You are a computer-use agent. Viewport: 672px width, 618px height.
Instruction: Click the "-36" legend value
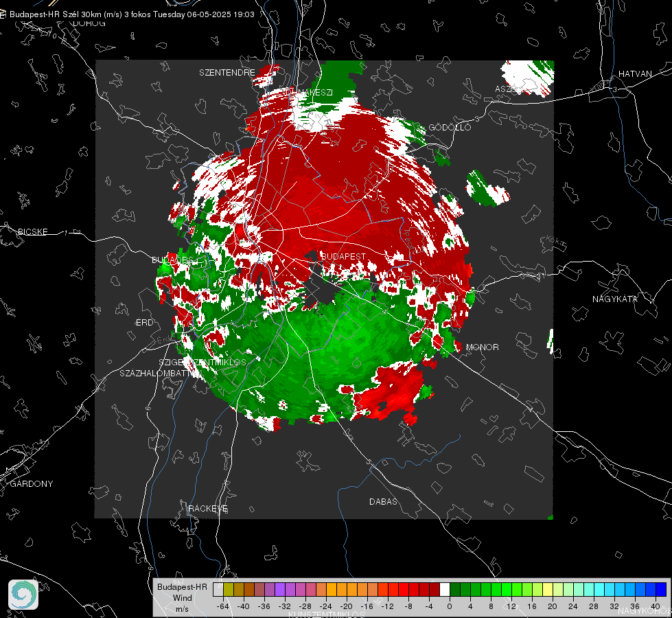[x=264, y=606]
